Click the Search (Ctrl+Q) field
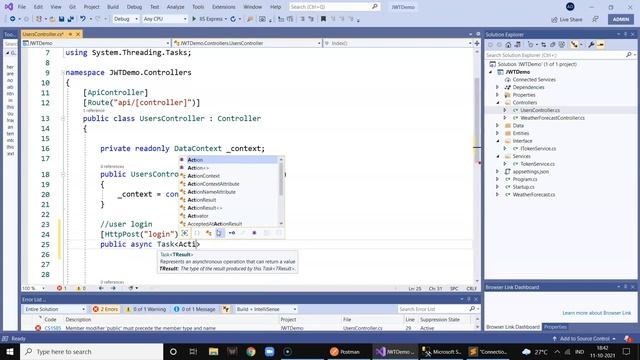 click(x=334, y=7)
